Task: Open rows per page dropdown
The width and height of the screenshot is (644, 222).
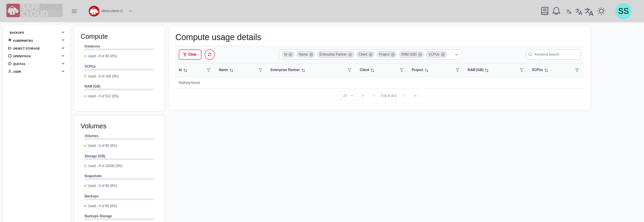Action: pos(348,96)
